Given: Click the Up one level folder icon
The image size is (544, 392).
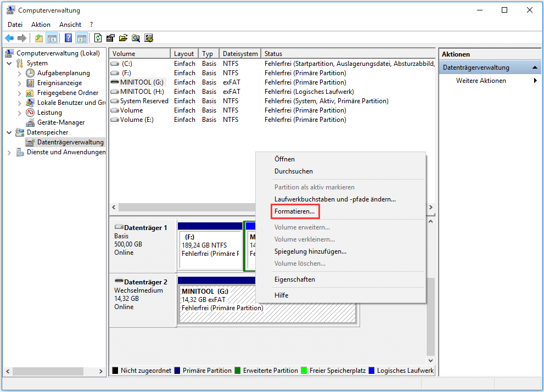Looking at the screenshot, I should (39, 38).
